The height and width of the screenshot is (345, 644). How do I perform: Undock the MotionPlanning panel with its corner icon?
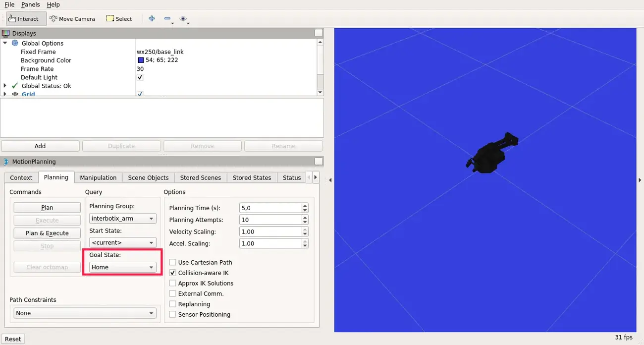tap(319, 161)
